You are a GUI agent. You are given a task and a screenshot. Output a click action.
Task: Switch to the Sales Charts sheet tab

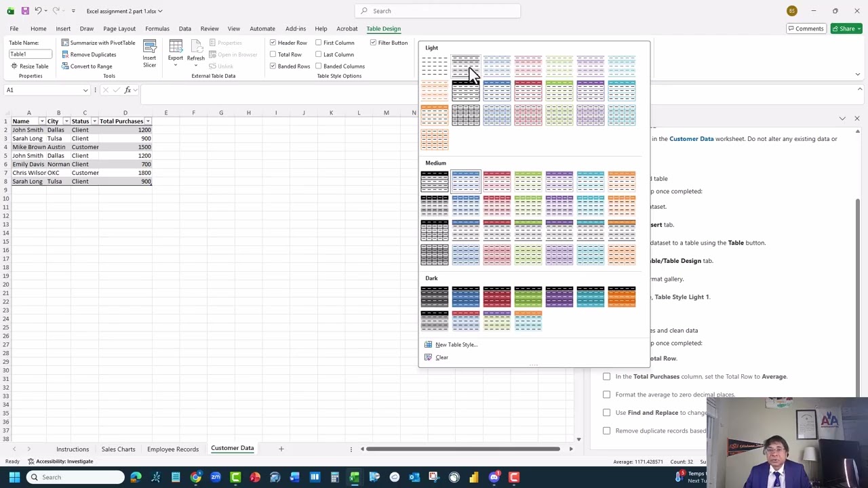coord(118,449)
